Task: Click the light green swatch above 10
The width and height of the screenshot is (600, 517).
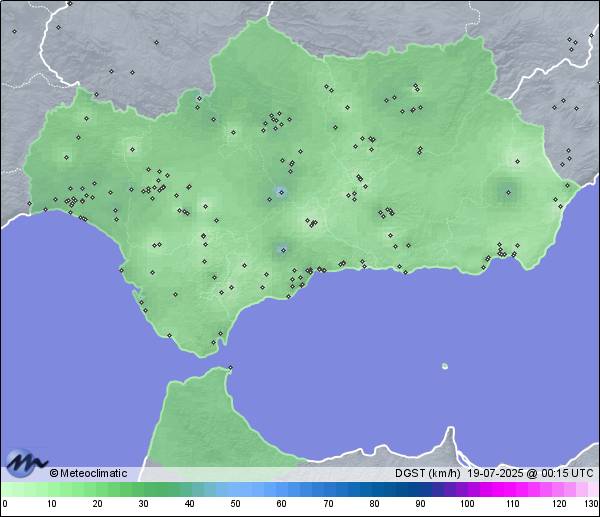Action: (51, 489)
